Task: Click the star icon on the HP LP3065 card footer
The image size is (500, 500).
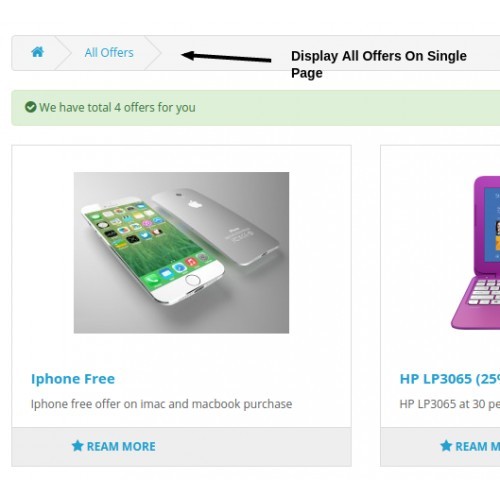Action: 446,446
